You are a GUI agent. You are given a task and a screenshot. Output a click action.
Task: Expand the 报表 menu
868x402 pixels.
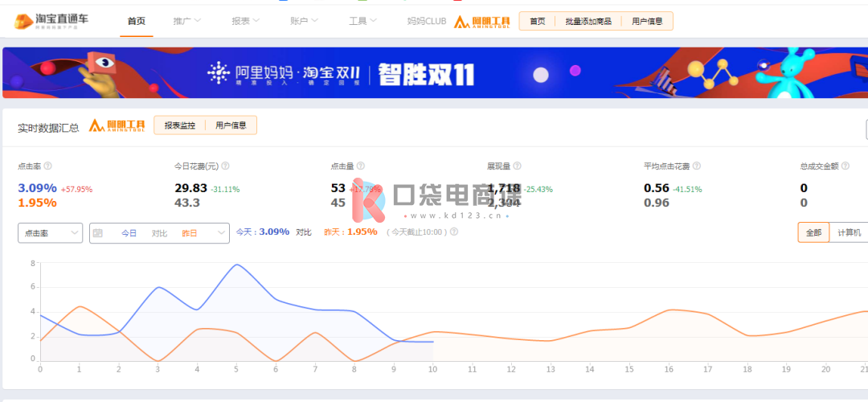[x=245, y=22]
